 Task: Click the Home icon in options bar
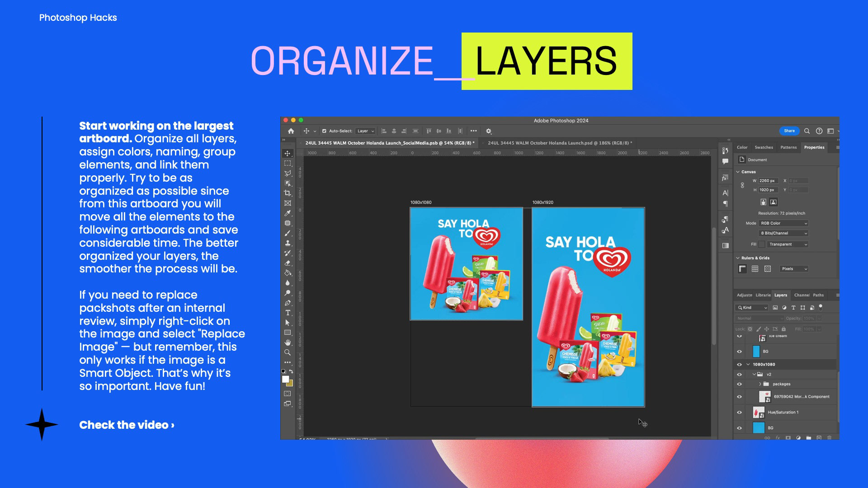tap(291, 131)
